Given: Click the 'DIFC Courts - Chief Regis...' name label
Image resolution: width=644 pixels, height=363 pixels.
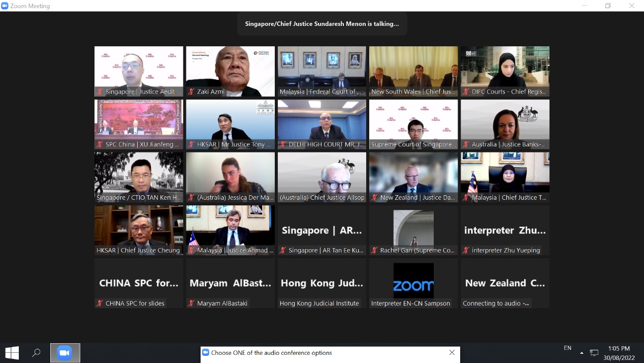Looking at the screenshot, I should click(x=509, y=92).
